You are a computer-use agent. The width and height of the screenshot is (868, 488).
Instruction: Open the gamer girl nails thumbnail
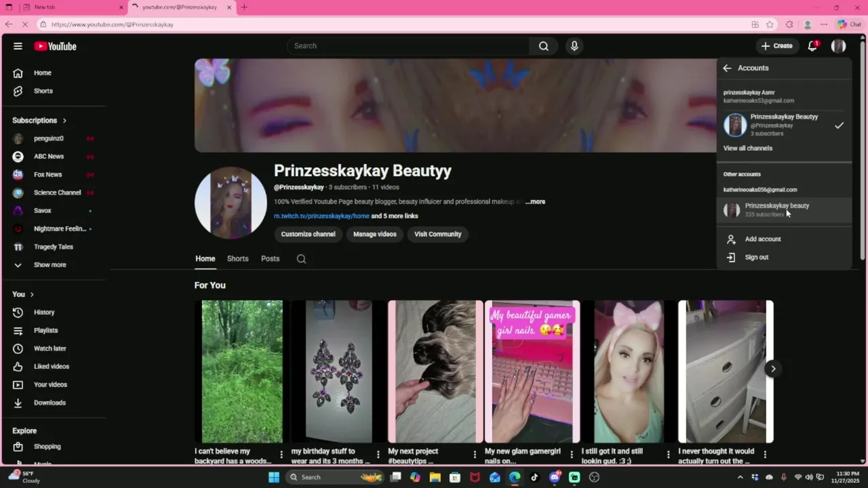532,371
